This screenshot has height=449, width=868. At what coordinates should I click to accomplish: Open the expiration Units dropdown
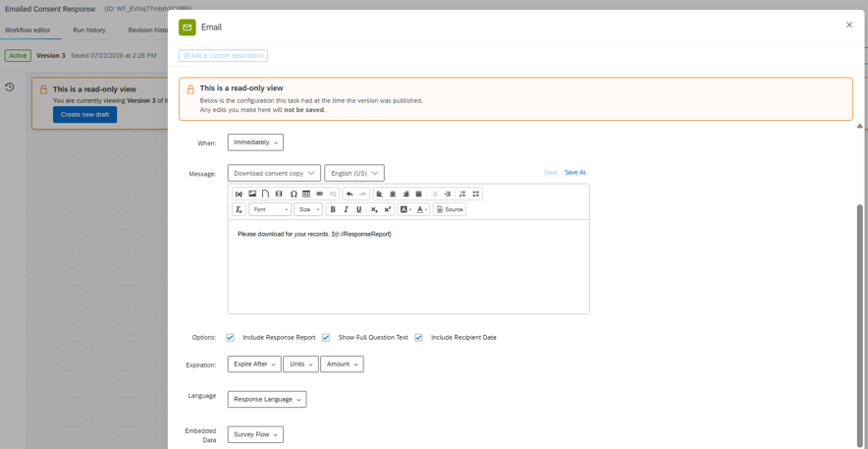pyautogui.click(x=300, y=364)
